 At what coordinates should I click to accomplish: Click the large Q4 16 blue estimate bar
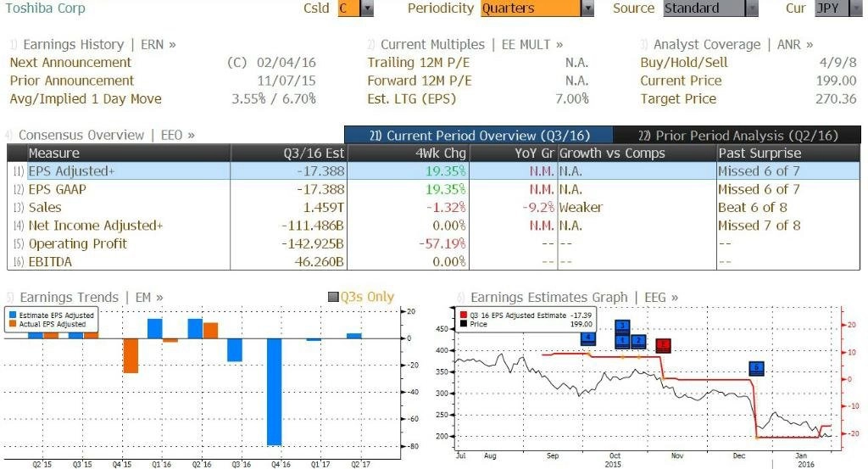tap(274, 392)
